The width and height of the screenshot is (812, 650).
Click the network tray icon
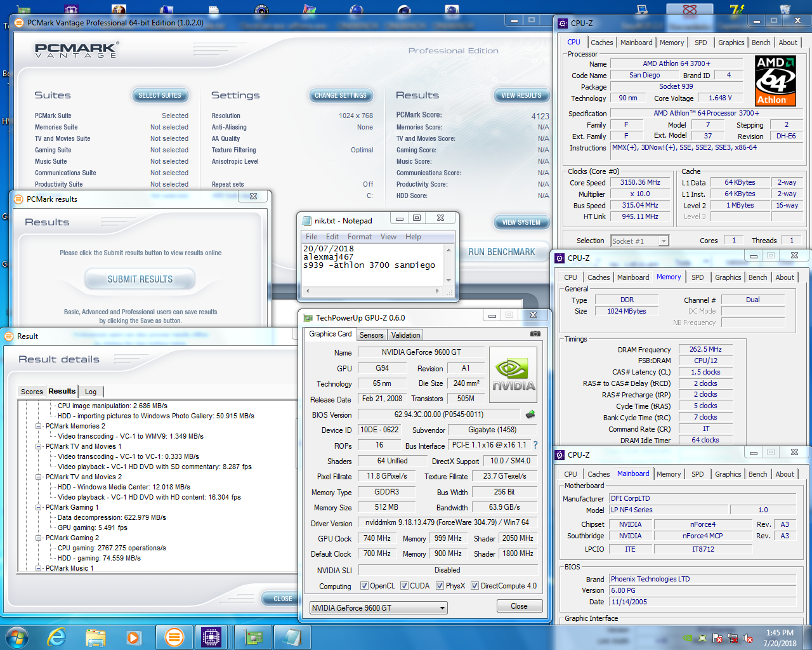pos(733,638)
